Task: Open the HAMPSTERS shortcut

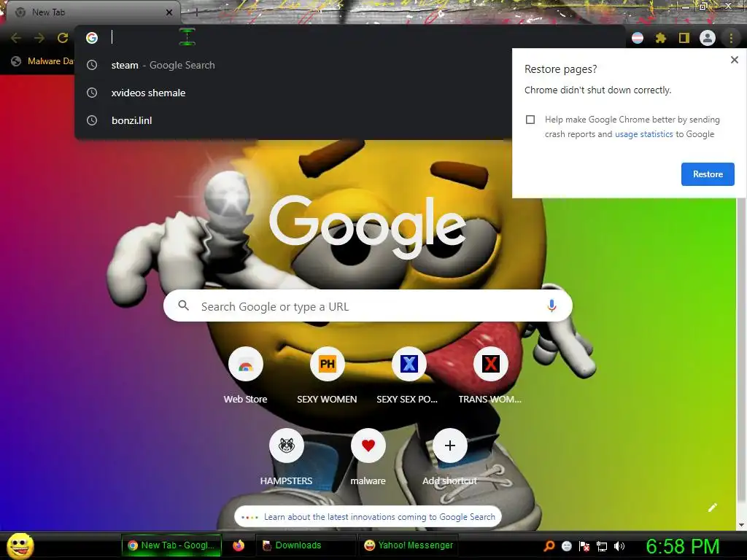Action: pos(286,457)
